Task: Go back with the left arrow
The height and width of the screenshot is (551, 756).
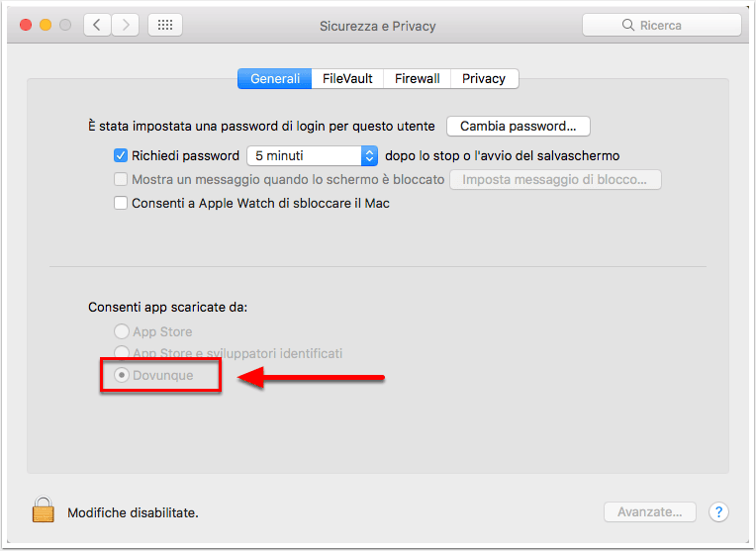Action: click(x=97, y=25)
